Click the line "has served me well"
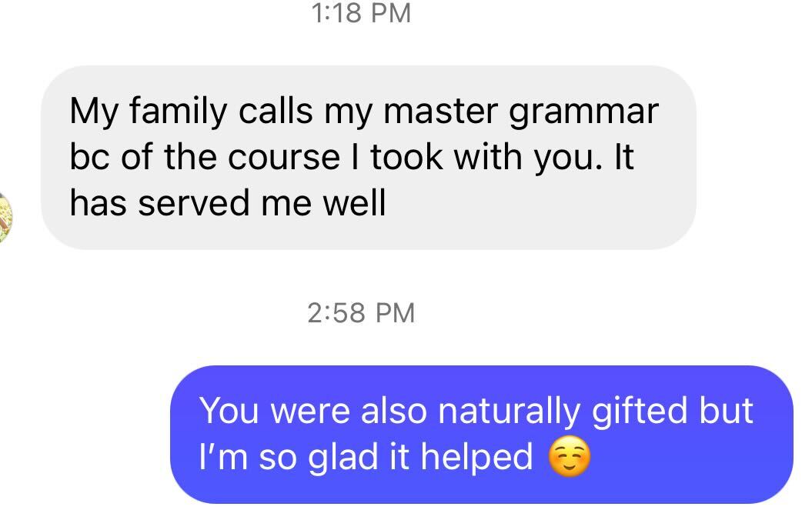Screen dimensions: 812x510 coord(227,203)
